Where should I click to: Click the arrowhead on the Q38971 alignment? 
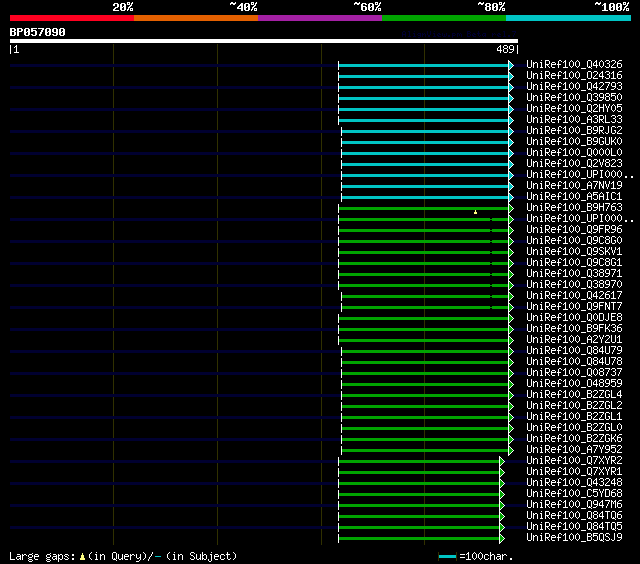(x=511, y=274)
